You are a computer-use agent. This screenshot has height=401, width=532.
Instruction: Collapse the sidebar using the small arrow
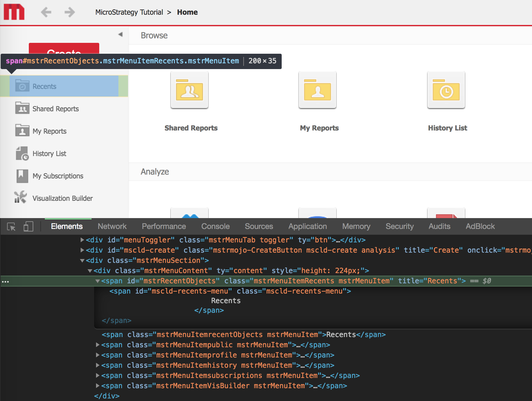pos(120,34)
